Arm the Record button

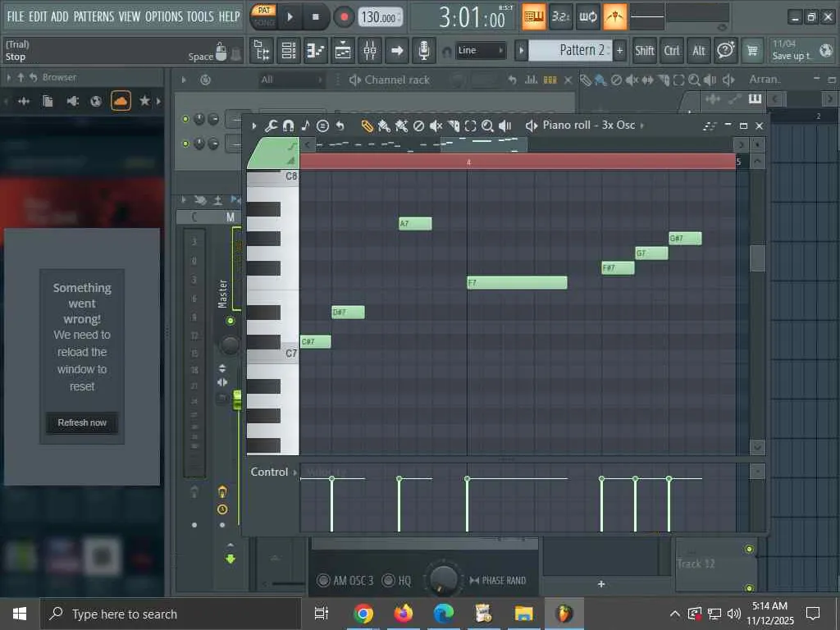pos(344,17)
